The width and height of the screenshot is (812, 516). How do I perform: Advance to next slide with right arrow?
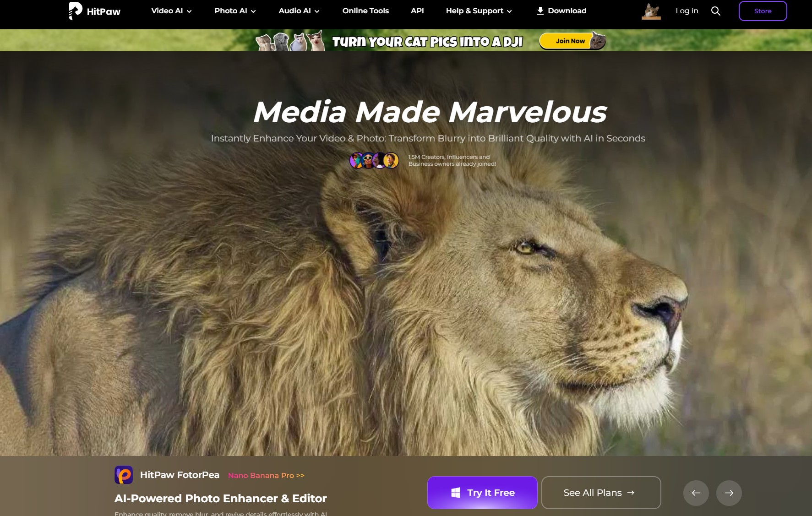[x=729, y=493]
